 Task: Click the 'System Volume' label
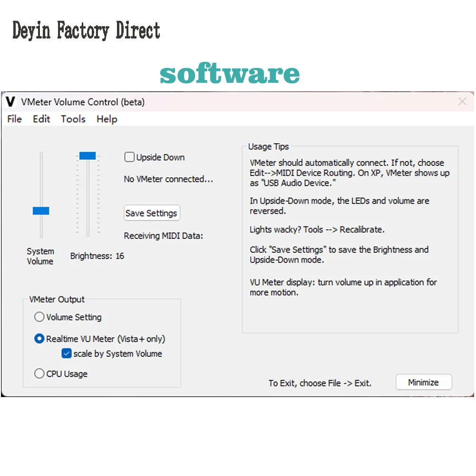pyautogui.click(x=40, y=256)
